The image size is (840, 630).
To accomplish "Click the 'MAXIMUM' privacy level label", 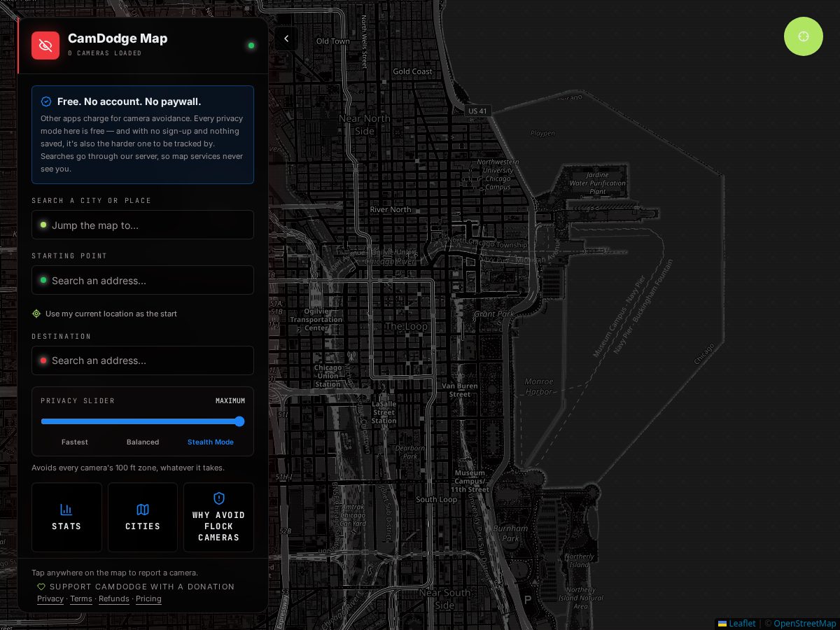I will pos(230,401).
